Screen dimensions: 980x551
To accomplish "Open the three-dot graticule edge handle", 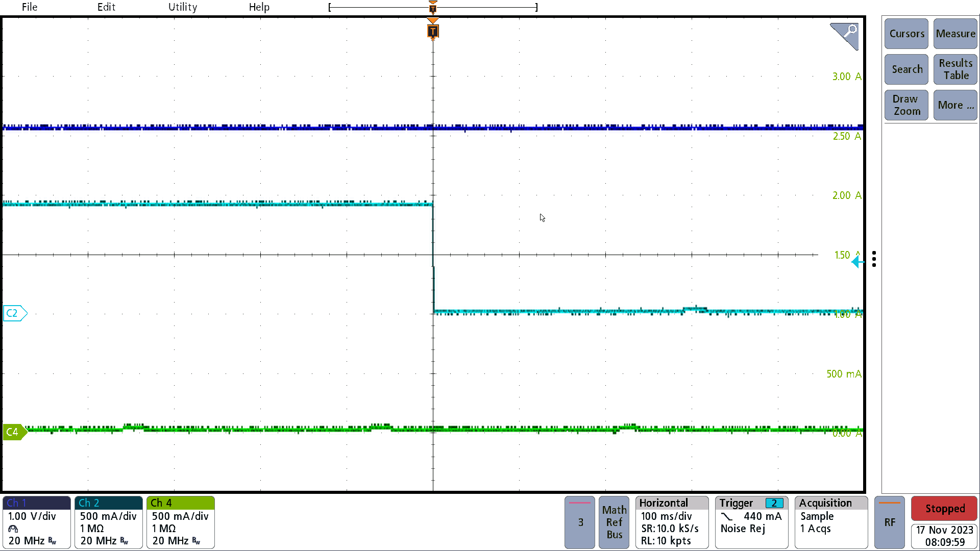I will (874, 259).
